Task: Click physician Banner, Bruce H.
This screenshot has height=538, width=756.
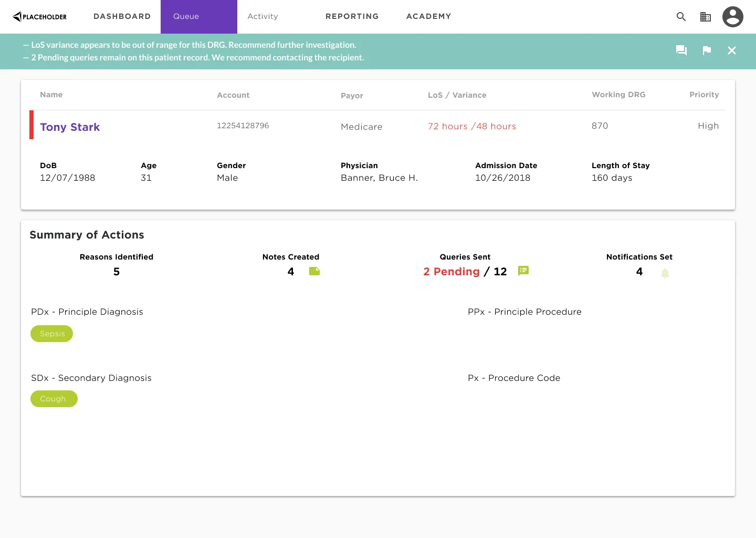Action: [379, 178]
